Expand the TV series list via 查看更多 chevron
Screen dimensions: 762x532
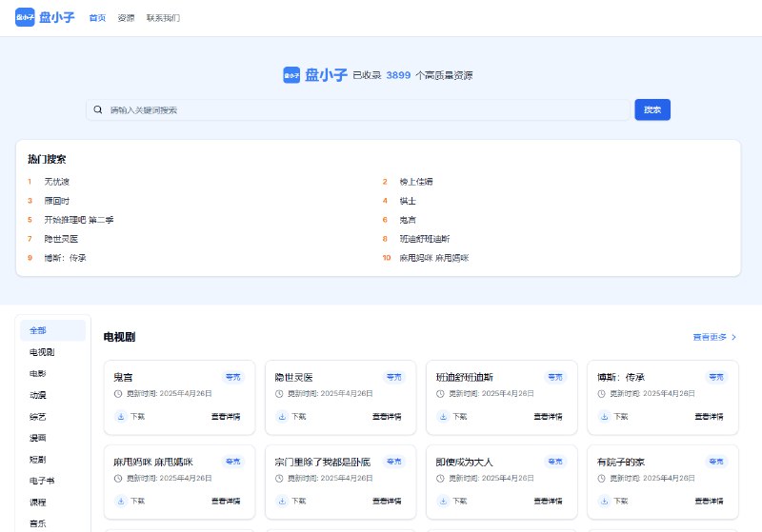[x=732, y=337]
